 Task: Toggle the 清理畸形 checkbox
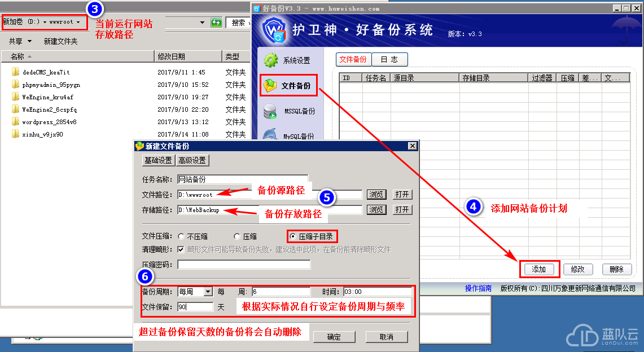coord(181,249)
